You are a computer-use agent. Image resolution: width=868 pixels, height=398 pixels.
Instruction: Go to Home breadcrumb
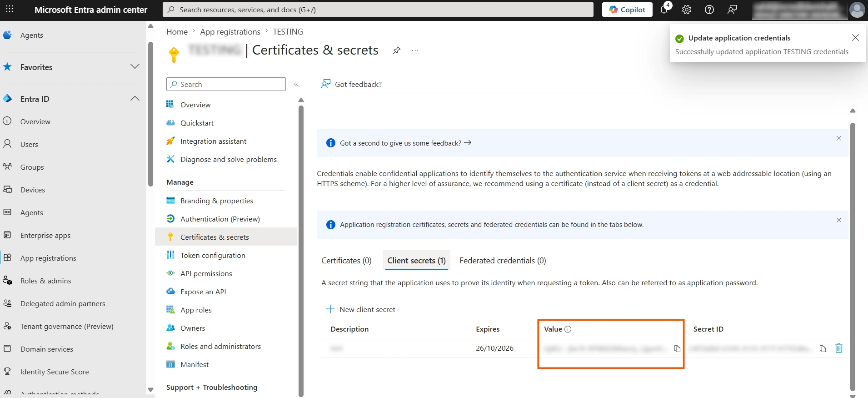point(177,32)
